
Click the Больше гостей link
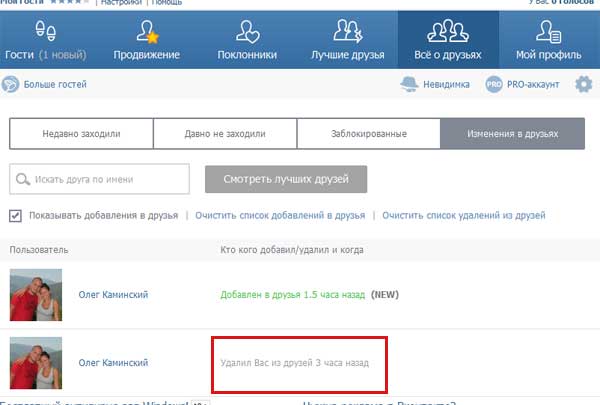pos(55,85)
